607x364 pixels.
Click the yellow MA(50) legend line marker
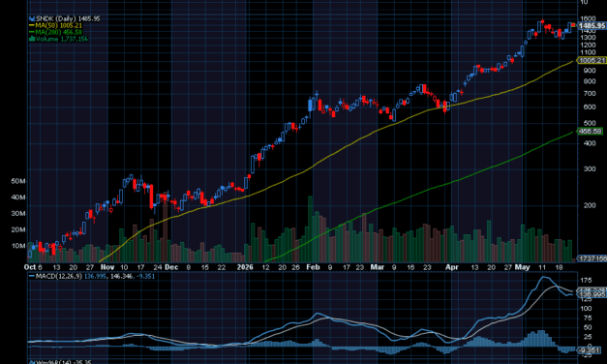(x=32, y=25)
